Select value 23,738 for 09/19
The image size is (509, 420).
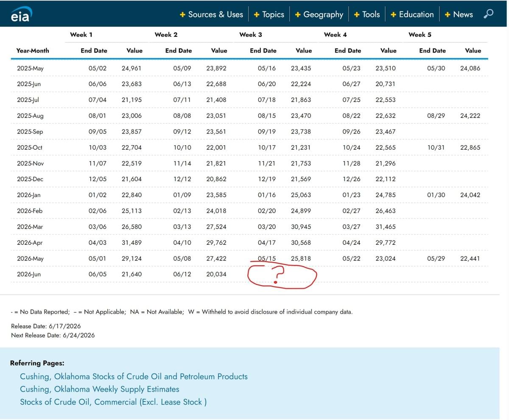tap(301, 132)
